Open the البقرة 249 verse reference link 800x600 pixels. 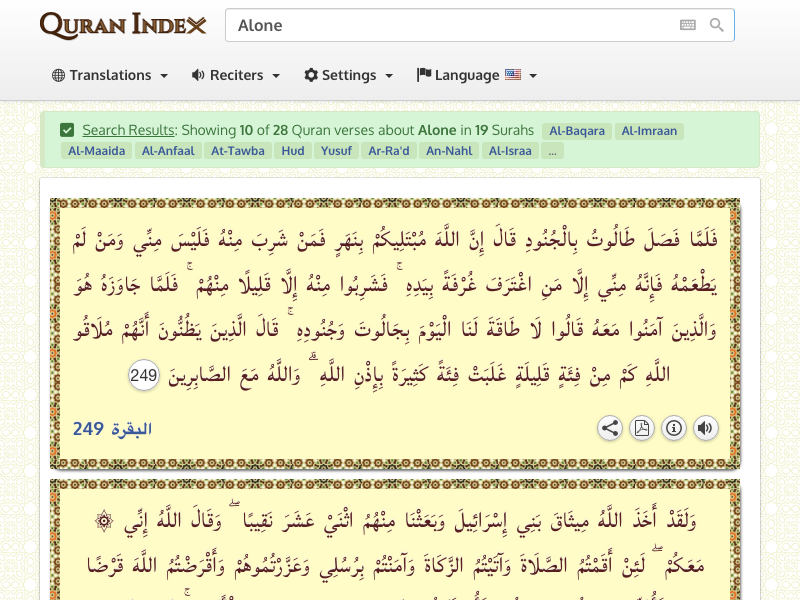pos(112,429)
